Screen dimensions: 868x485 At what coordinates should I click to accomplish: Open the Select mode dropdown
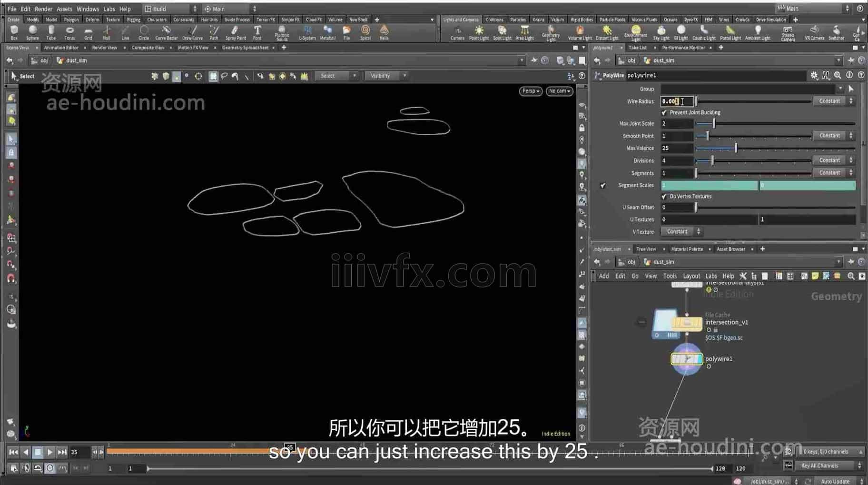pos(335,76)
